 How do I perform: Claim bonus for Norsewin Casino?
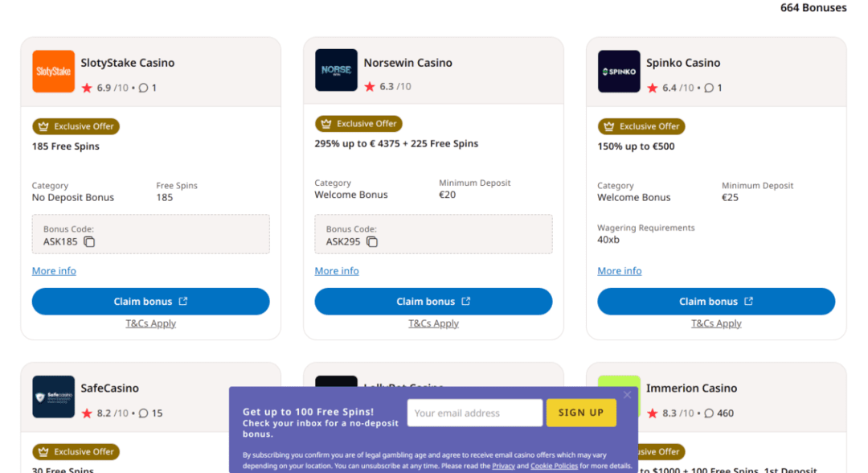tap(433, 302)
